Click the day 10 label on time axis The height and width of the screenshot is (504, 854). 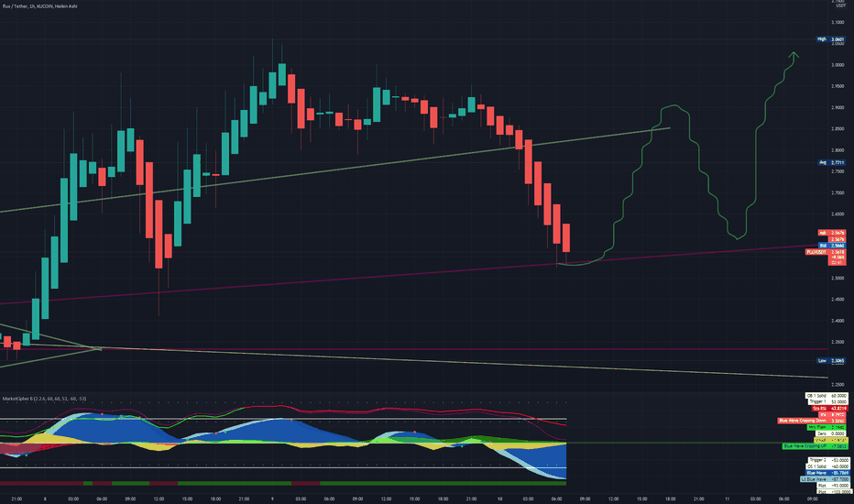[499, 499]
